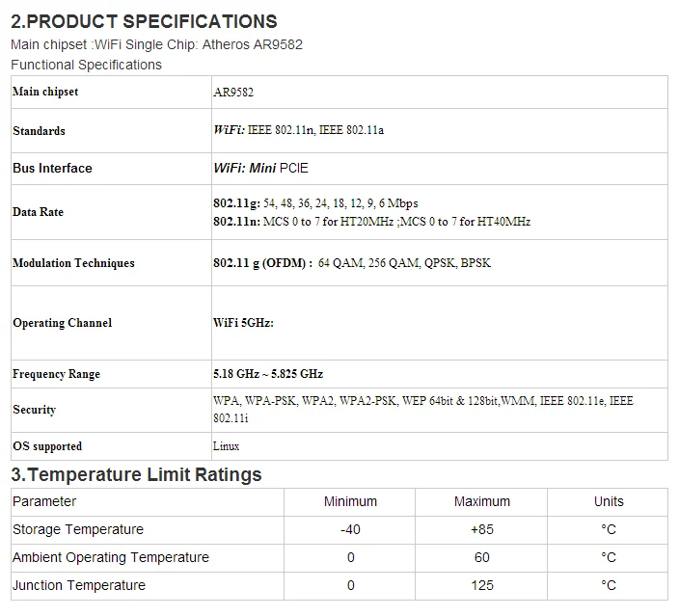Screen dimensions: 679x616
Task: Click the Modulation Techniques label
Action: 73,263
